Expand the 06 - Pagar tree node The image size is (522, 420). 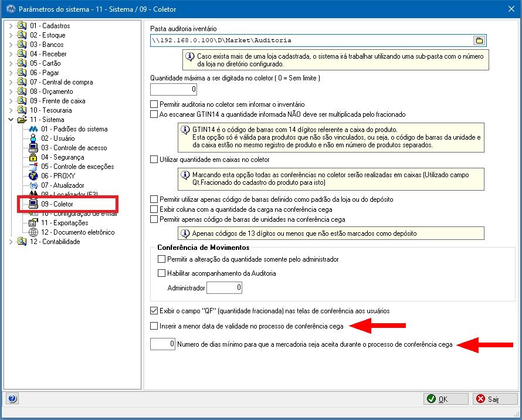(x=11, y=72)
